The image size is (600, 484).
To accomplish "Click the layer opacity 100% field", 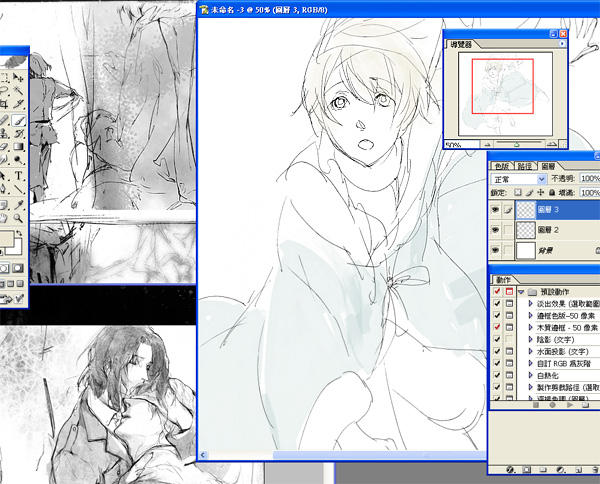I will [x=590, y=179].
